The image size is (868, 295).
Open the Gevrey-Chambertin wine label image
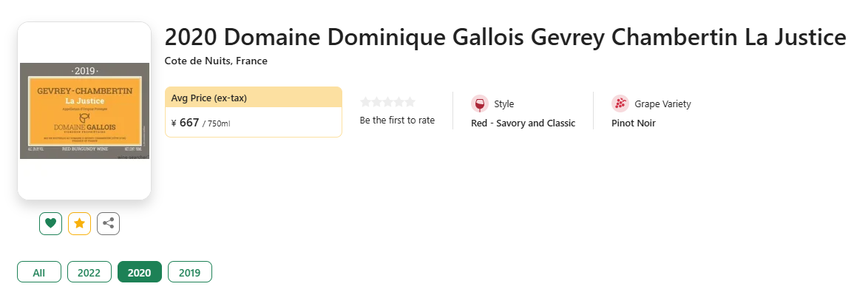pos(85,111)
